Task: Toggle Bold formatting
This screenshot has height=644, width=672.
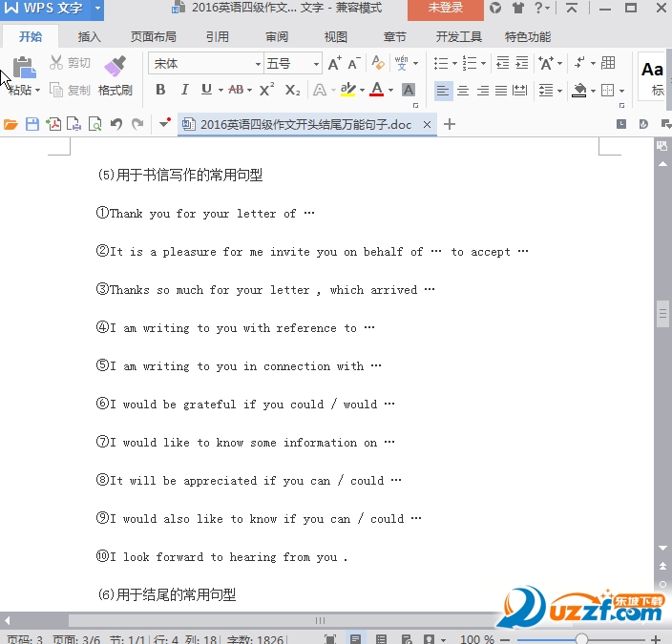Action: pyautogui.click(x=160, y=90)
